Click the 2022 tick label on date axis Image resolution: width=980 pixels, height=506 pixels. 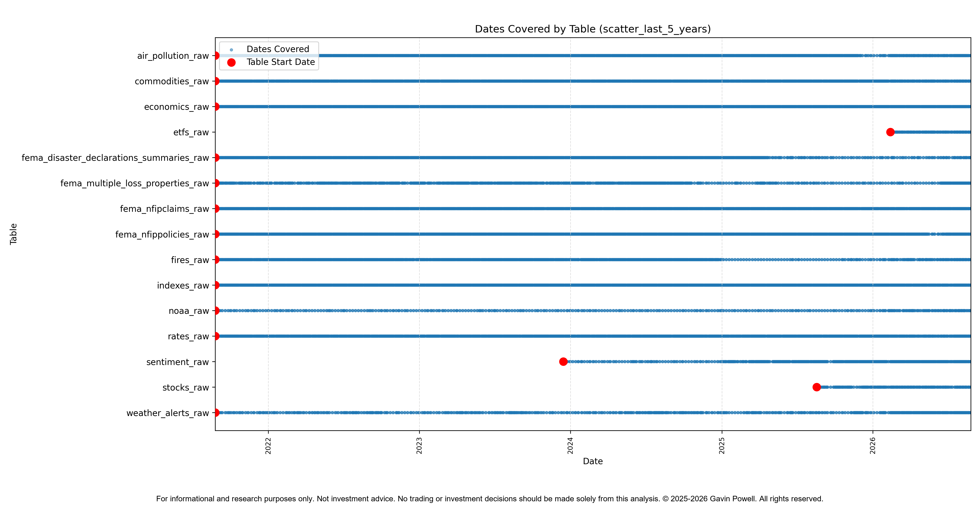pos(268,445)
